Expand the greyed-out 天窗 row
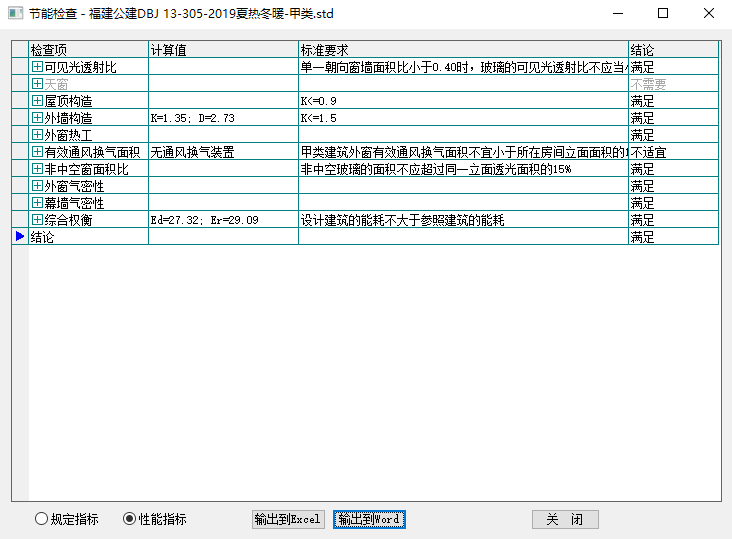The width and height of the screenshot is (732, 539). pyautogui.click(x=37, y=84)
